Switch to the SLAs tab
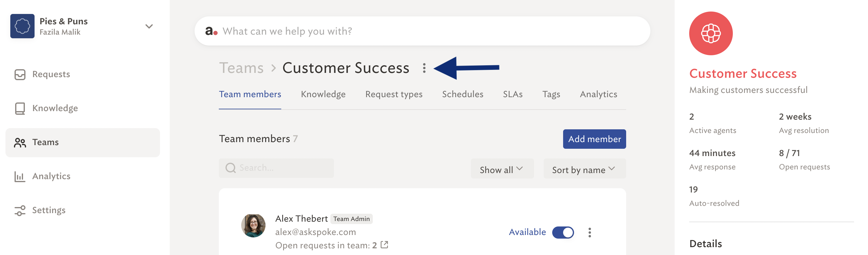Image resolution: width=868 pixels, height=255 pixels. click(x=512, y=94)
